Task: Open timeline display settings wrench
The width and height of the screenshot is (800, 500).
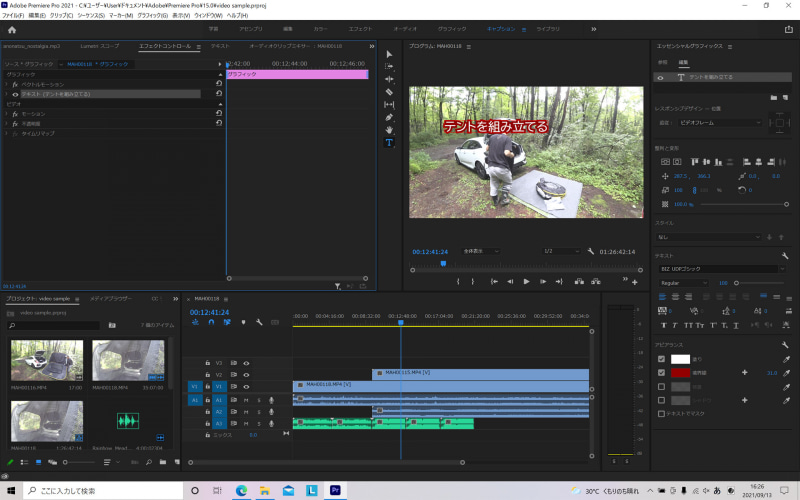Action: (259, 322)
